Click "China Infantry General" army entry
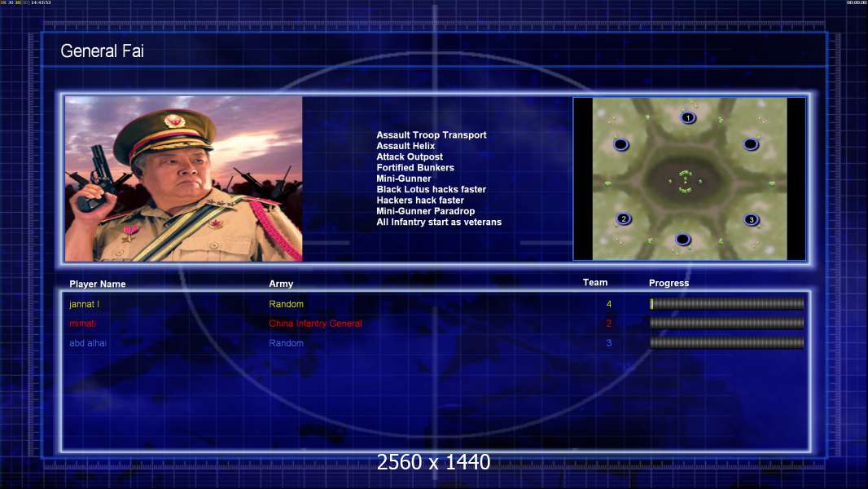Image resolution: width=868 pixels, height=489 pixels. pos(316,324)
